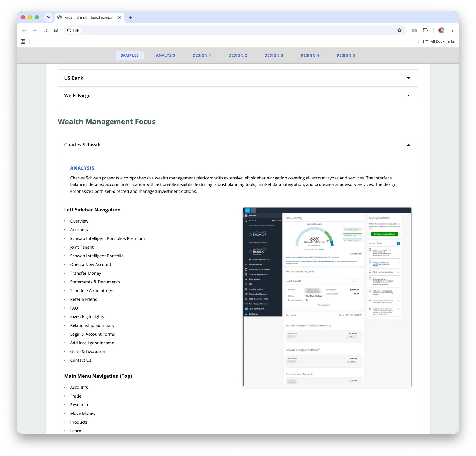Click Schwab Intelligent Portfolios Premium list item
The height and width of the screenshot is (456, 476).
tap(108, 238)
